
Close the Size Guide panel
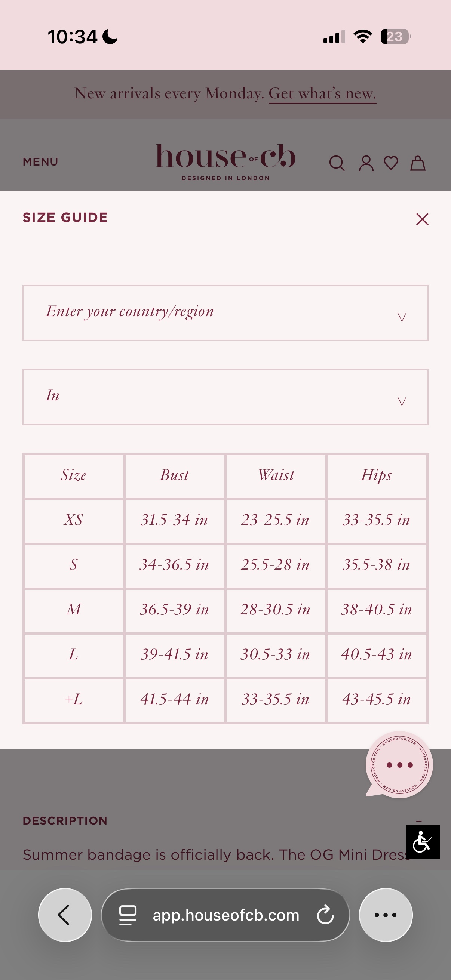[422, 219]
